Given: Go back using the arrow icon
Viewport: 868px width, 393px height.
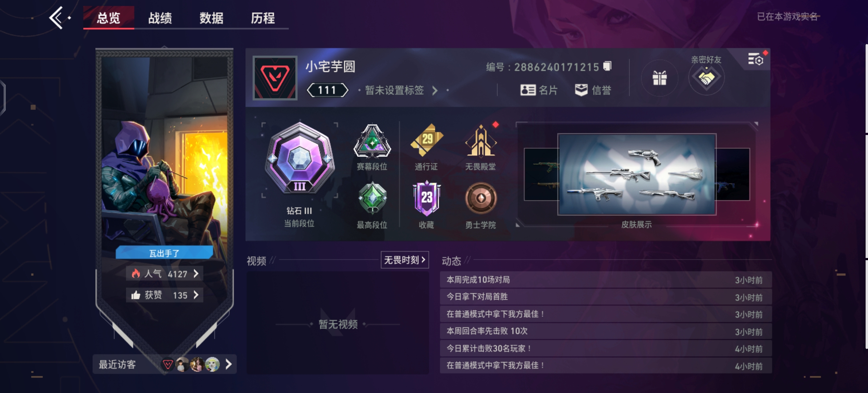Looking at the screenshot, I should click(x=56, y=17).
